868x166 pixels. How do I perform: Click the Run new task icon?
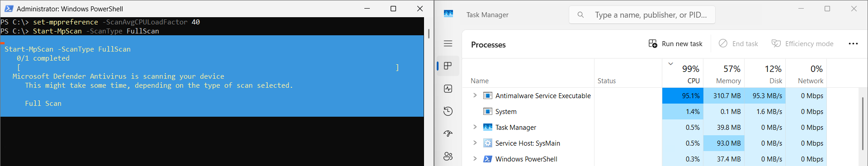pos(653,43)
